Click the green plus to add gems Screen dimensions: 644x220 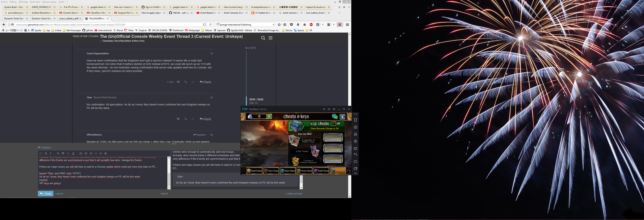269,116
